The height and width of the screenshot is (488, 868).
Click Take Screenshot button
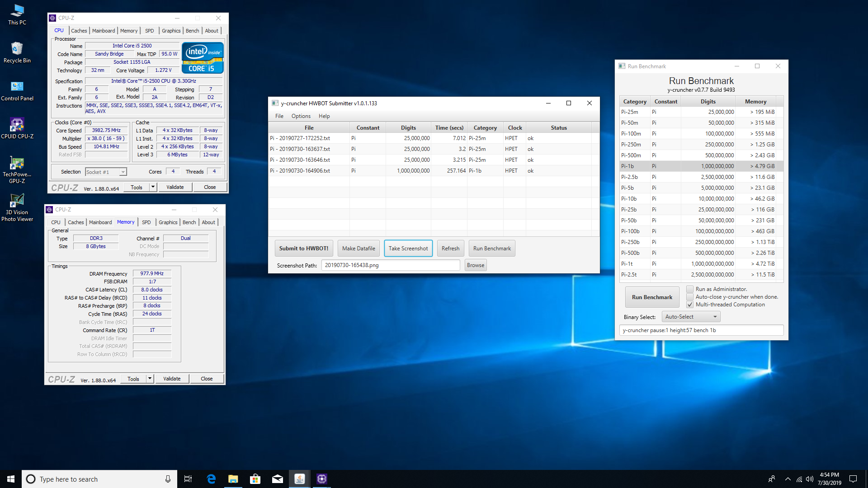(408, 249)
